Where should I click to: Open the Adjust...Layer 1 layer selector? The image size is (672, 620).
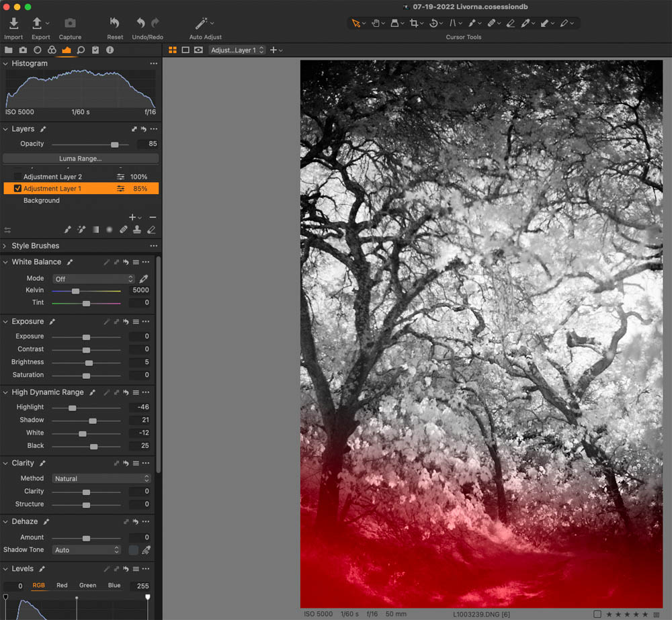tap(237, 50)
